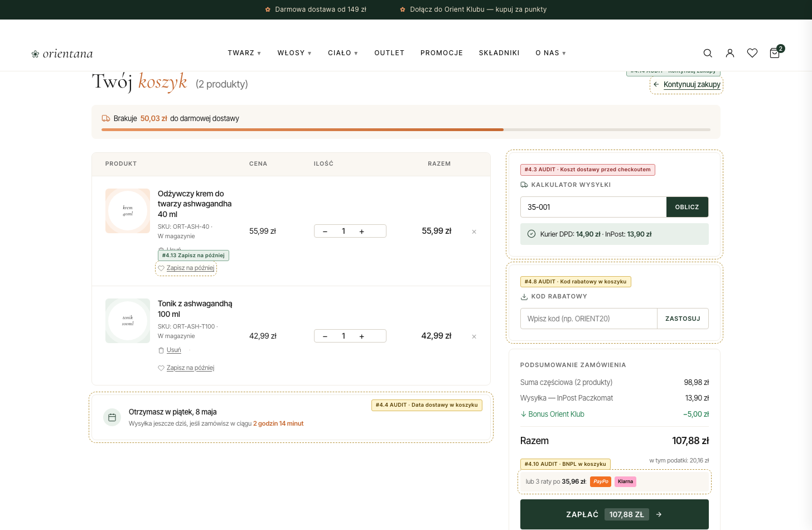Screen dimensions: 812x530
Task: Open PROMOCJE page
Action: (442, 53)
